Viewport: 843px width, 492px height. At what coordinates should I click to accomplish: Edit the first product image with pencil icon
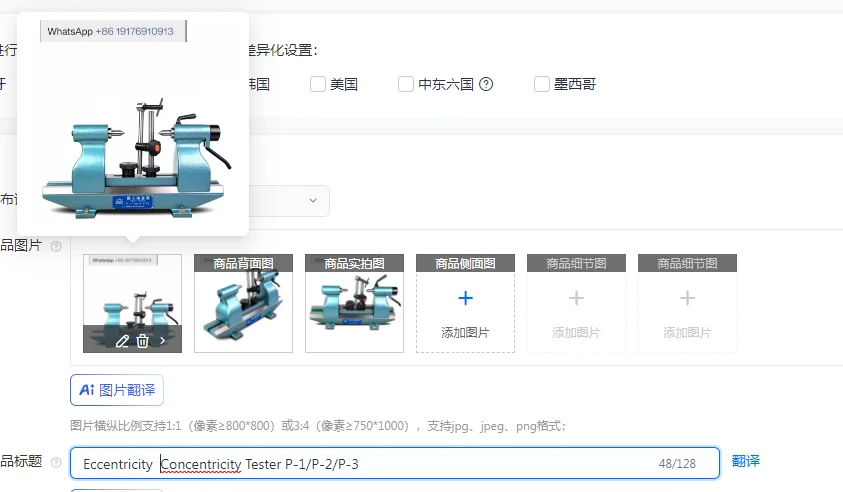coord(122,341)
